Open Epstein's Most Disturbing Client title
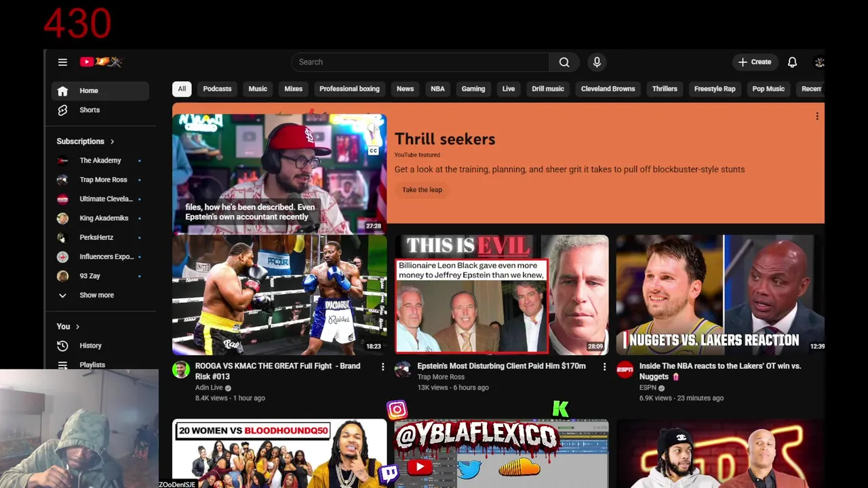Screen dimensions: 868x488 pos(501,366)
